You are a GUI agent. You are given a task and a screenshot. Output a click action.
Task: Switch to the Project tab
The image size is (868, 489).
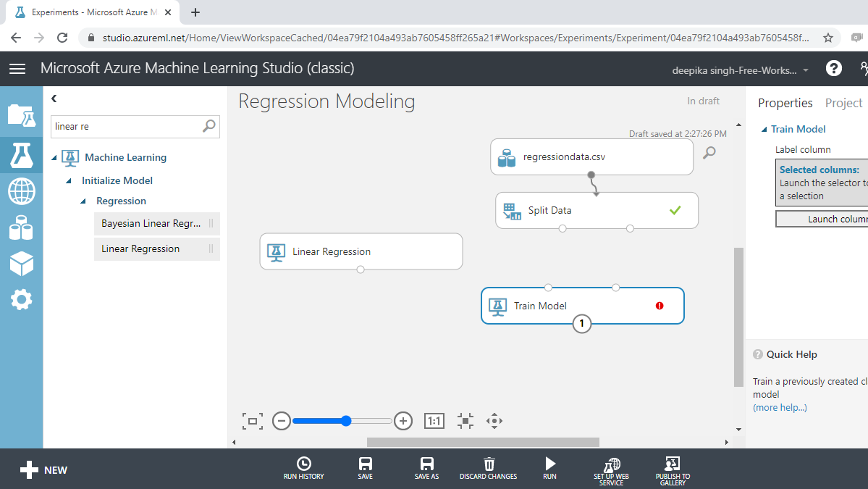click(x=843, y=103)
